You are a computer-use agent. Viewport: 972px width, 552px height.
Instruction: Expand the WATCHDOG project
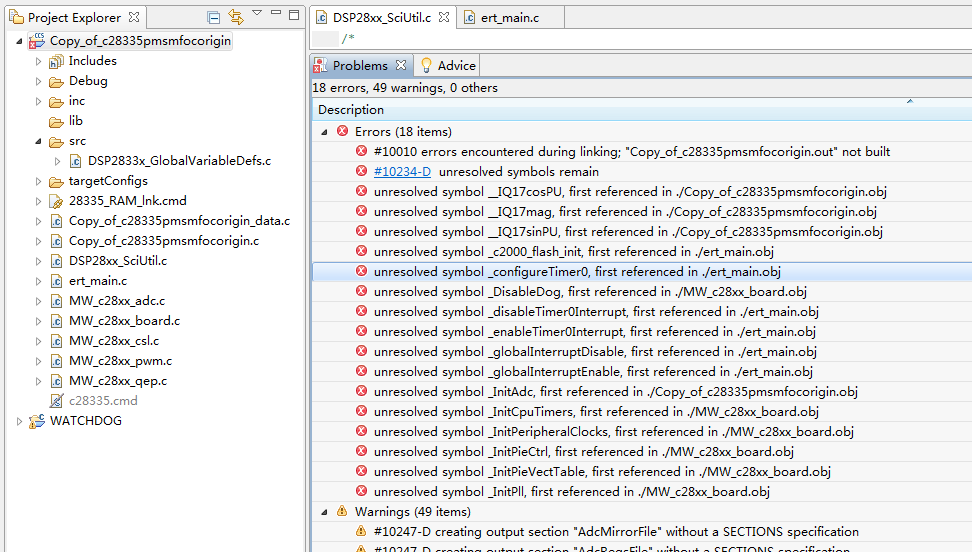[19, 421]
